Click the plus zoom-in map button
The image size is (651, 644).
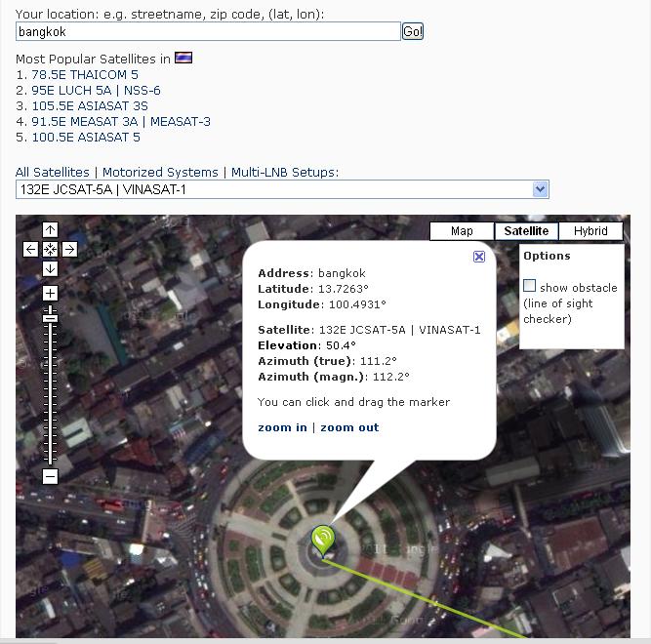(x=50, y=294)
